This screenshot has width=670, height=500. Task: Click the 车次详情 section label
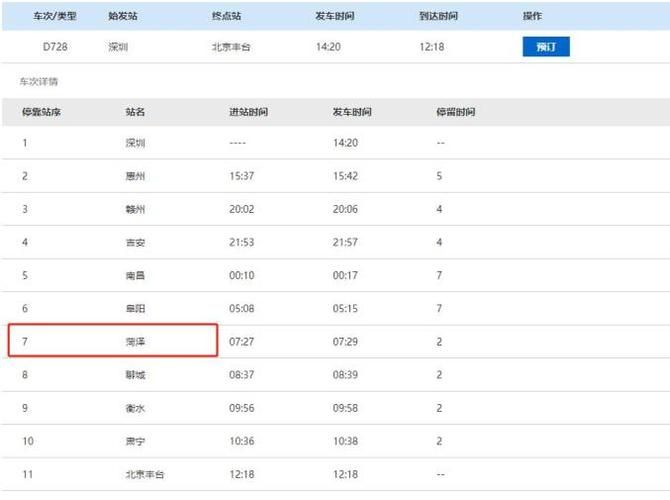click(x=38, y=81)
